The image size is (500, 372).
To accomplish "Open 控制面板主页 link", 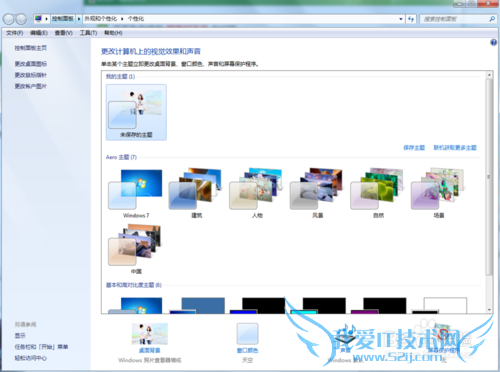I will tap(31, 48).
